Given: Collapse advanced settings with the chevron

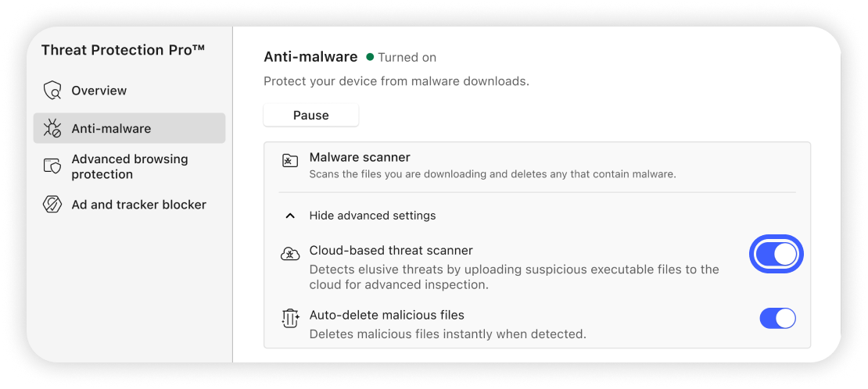Looking at the screenshot, I should tap(290, 216).
